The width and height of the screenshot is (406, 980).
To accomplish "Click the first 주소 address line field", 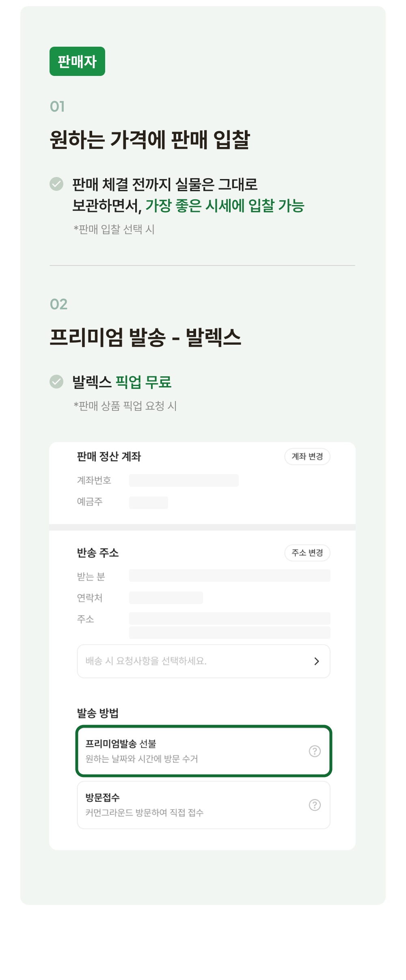I will point(229,618).
